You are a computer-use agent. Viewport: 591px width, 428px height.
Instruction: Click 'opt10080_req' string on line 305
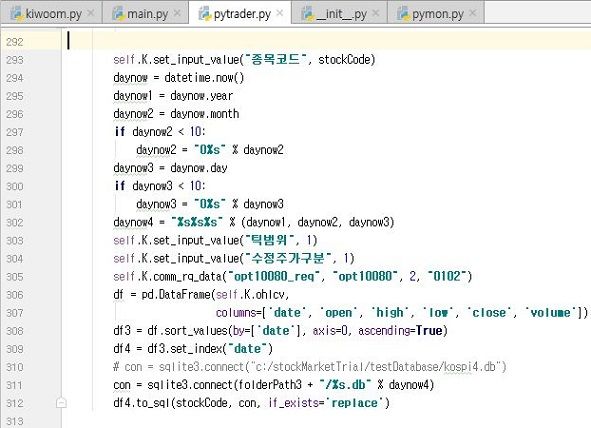pyautogui.click(x=274, y=277)
